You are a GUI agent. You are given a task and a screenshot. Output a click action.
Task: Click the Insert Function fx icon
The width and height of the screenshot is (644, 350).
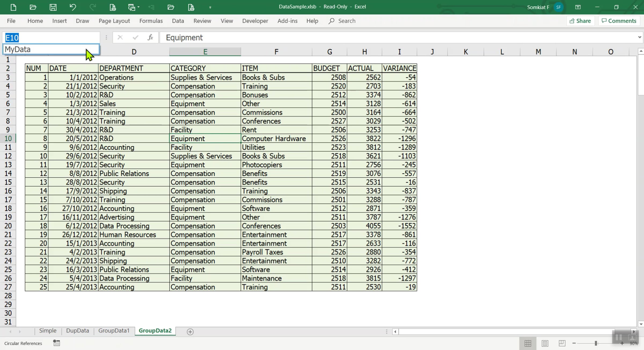(150, 37)
